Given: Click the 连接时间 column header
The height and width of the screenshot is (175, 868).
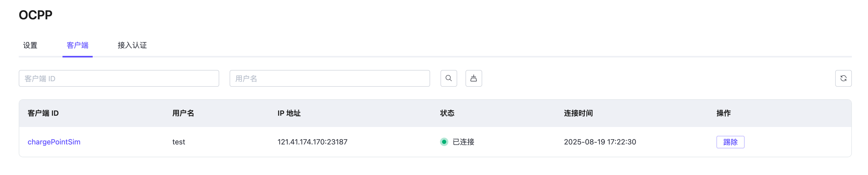Looking at the screenshot, I should coord(578,113).
